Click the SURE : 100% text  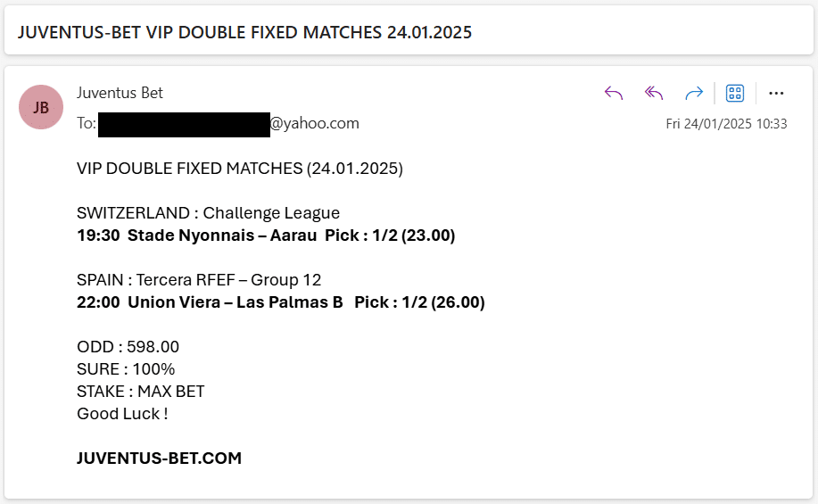coord(126,369)
